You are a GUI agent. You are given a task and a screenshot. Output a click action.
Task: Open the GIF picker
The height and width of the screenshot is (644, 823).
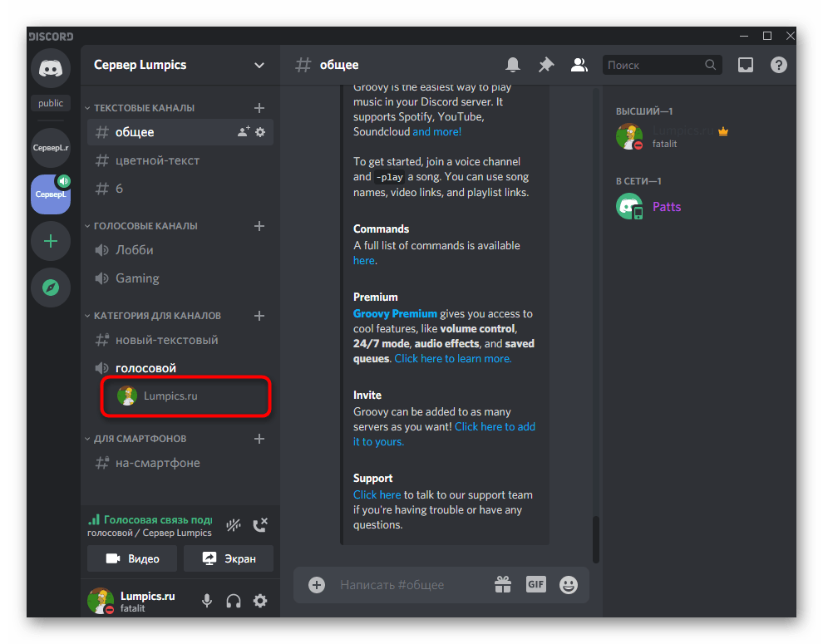tap(535, 585)
